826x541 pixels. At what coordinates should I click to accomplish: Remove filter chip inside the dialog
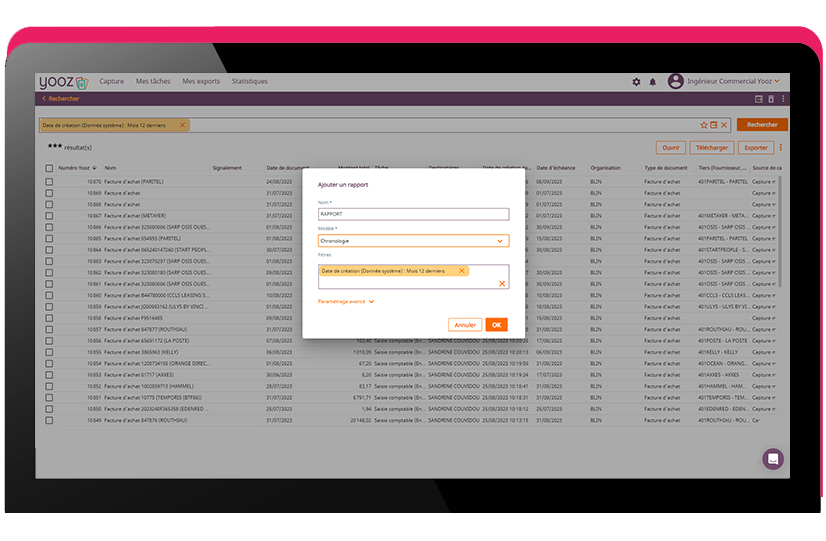click(x=461, y=271)
